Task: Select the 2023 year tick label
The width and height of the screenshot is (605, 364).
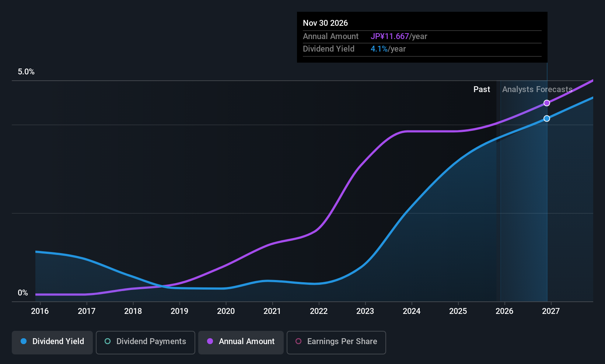Action: pos(365,311)
